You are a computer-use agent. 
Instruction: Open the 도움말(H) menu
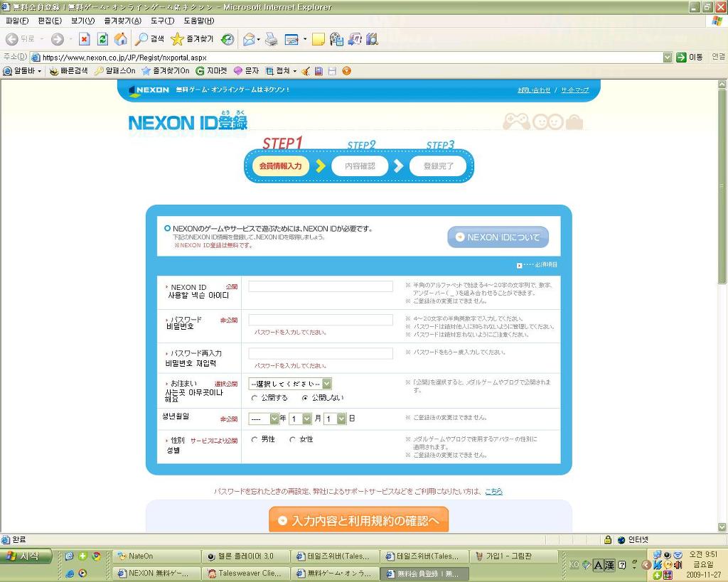(x=199, y=21)
